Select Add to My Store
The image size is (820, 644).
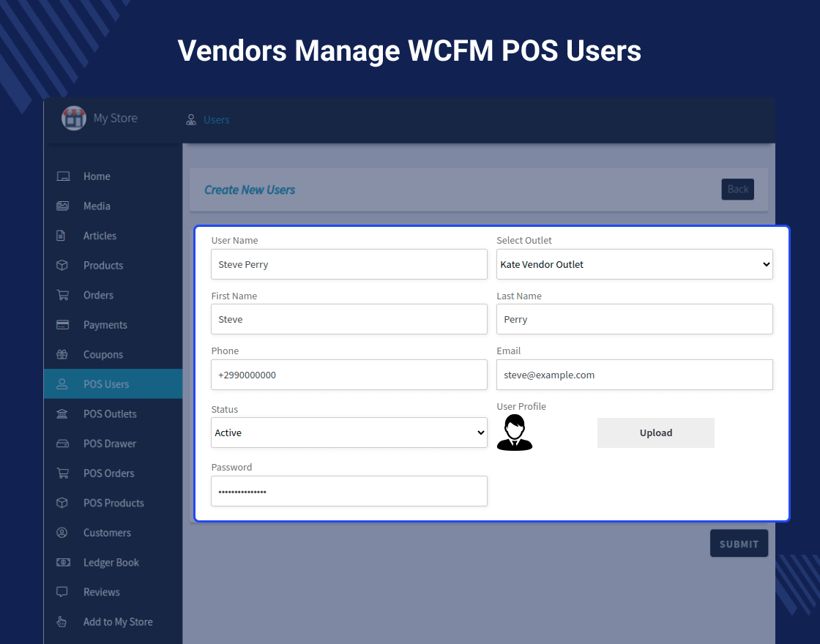113,621
